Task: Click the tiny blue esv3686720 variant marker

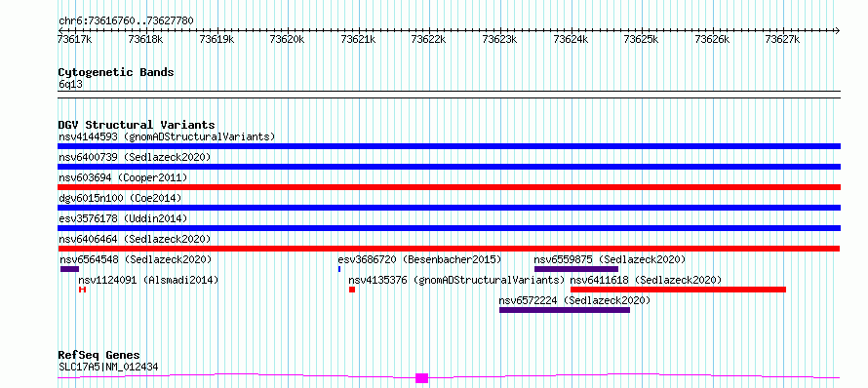Action: (x=339, y=269)
